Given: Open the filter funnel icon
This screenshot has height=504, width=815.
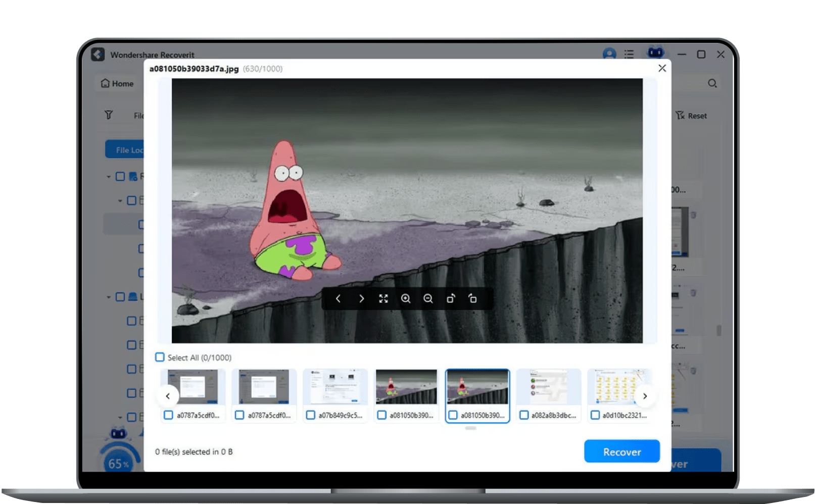Looking at the screenshot, I should (x=109, y=115).
